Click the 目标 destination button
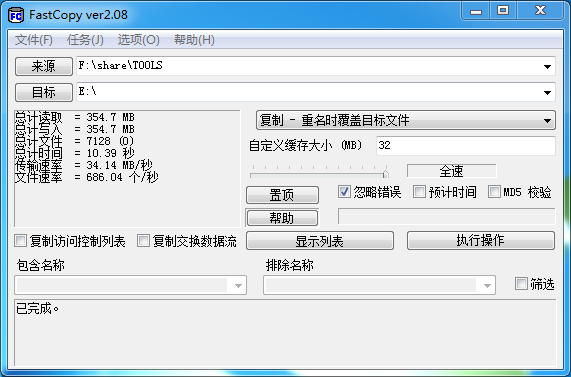This screenshot has height=377, width=571. pos(44,93)
